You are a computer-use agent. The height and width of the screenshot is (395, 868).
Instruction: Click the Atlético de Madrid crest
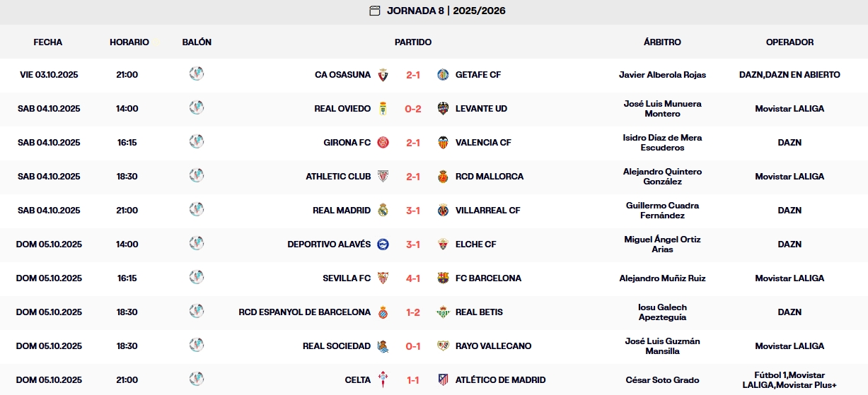tap(444, 380)
